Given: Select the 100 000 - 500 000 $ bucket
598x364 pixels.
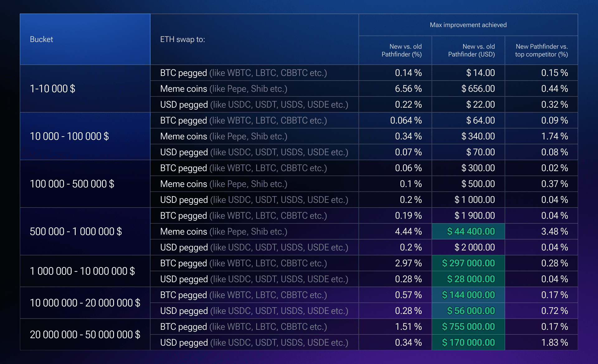Looking at the screenshot, I should tap(72, 184).
